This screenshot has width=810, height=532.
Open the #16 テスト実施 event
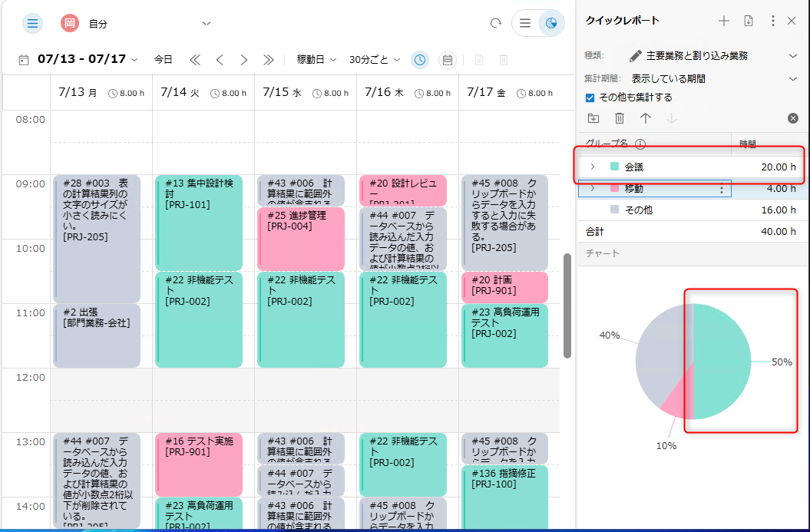click(199, 465)
